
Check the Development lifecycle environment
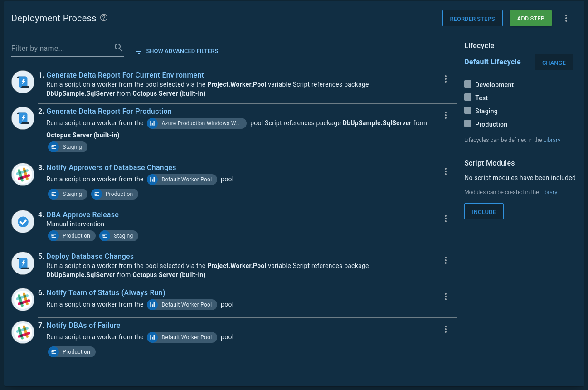click(x=468, y=84)
